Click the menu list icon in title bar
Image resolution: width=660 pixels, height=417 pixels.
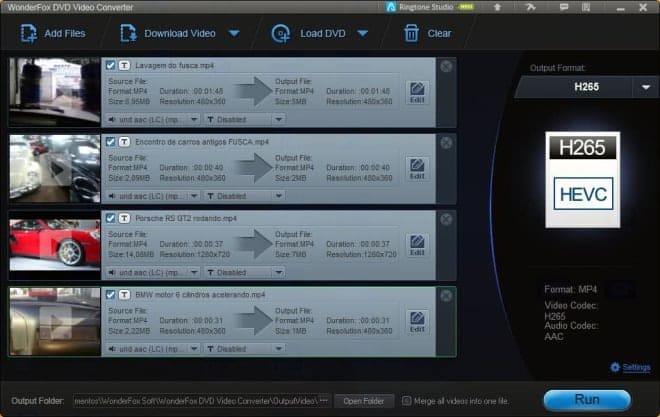[x=586, y=7]
